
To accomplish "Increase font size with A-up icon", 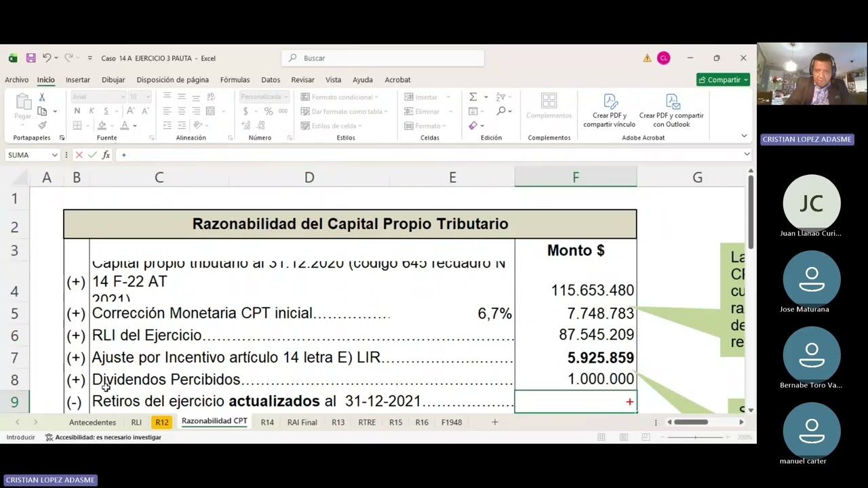I will pos(131,111).
